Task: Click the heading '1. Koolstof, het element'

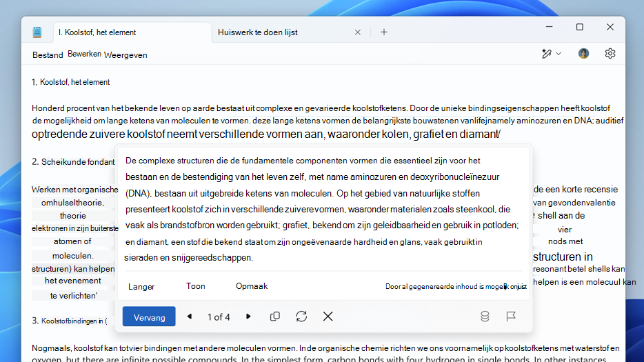Action: click(x=70, y=82)
